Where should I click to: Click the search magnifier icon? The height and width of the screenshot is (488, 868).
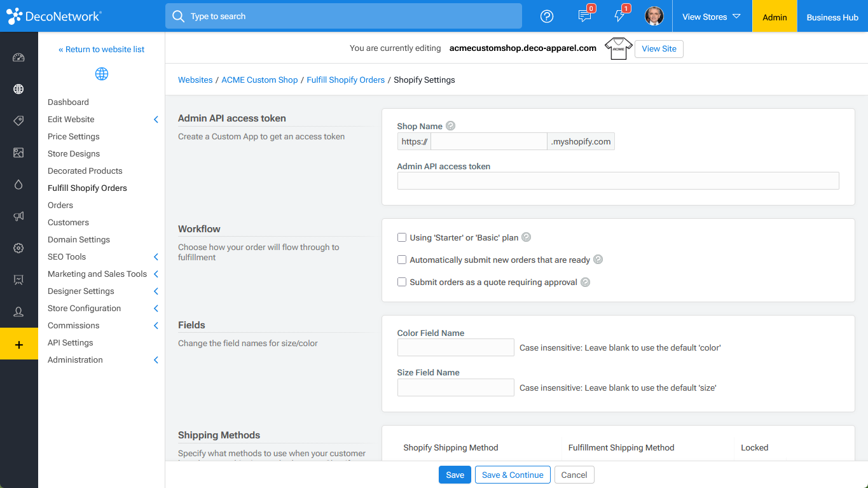[179, 16]
